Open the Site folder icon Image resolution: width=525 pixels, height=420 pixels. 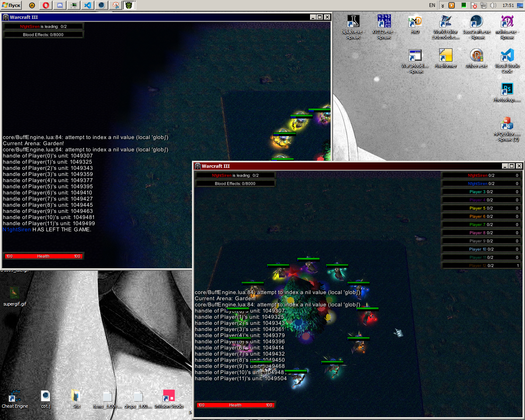point(76,399)
